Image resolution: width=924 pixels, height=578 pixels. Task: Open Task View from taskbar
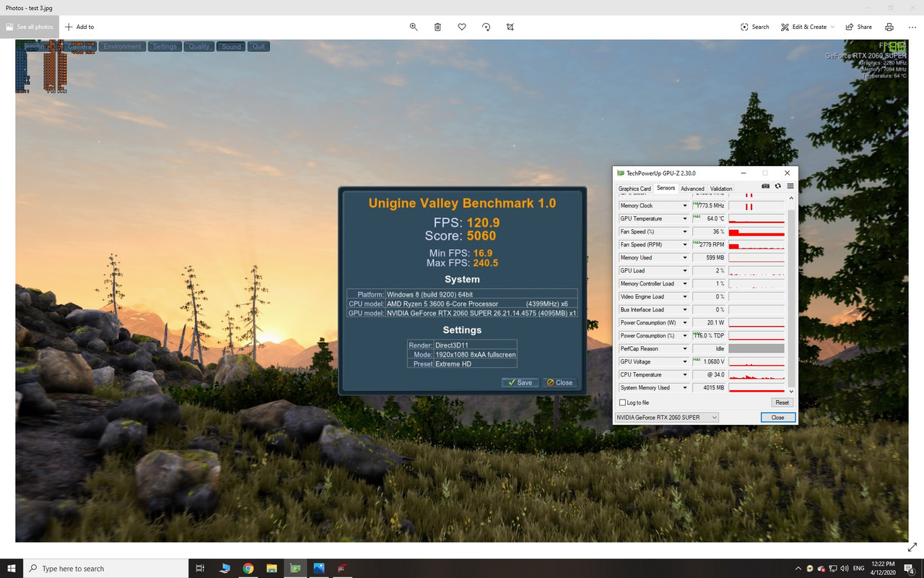click(201, 568)
